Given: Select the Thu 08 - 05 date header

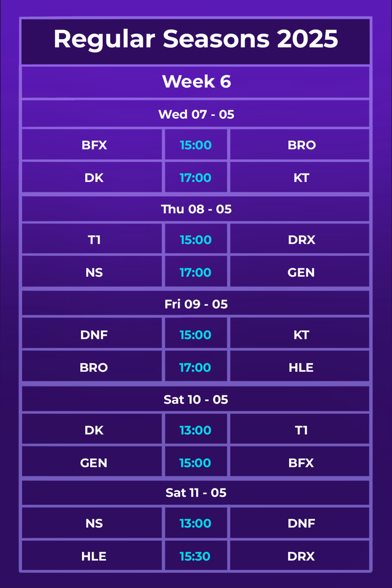Looking at the screenshot, I should 196,209.
